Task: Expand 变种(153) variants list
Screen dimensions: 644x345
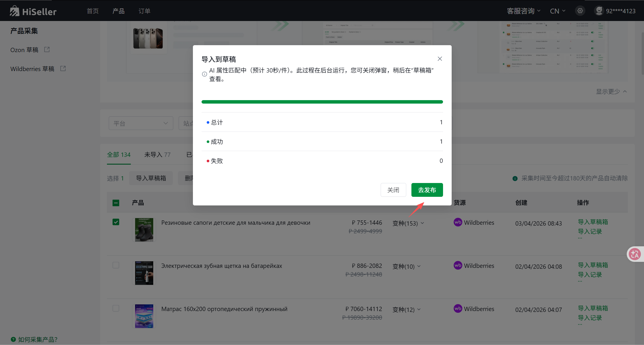Action: pos(408,223)
